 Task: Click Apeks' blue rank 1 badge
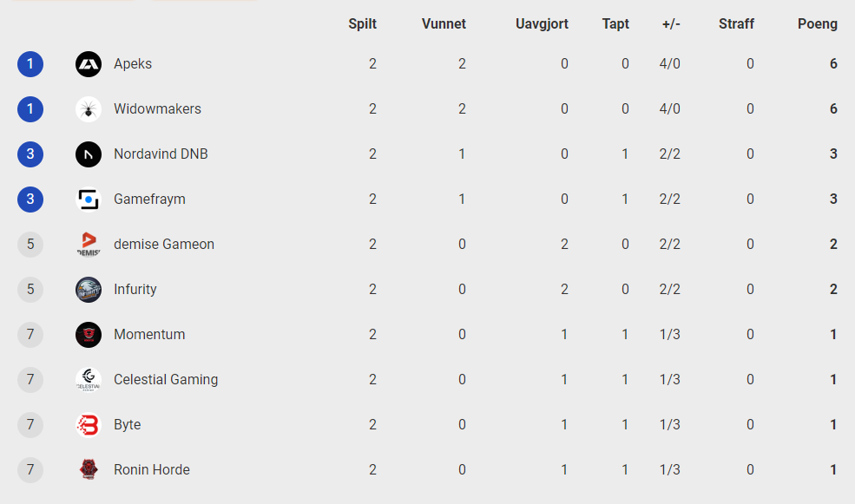30,64
